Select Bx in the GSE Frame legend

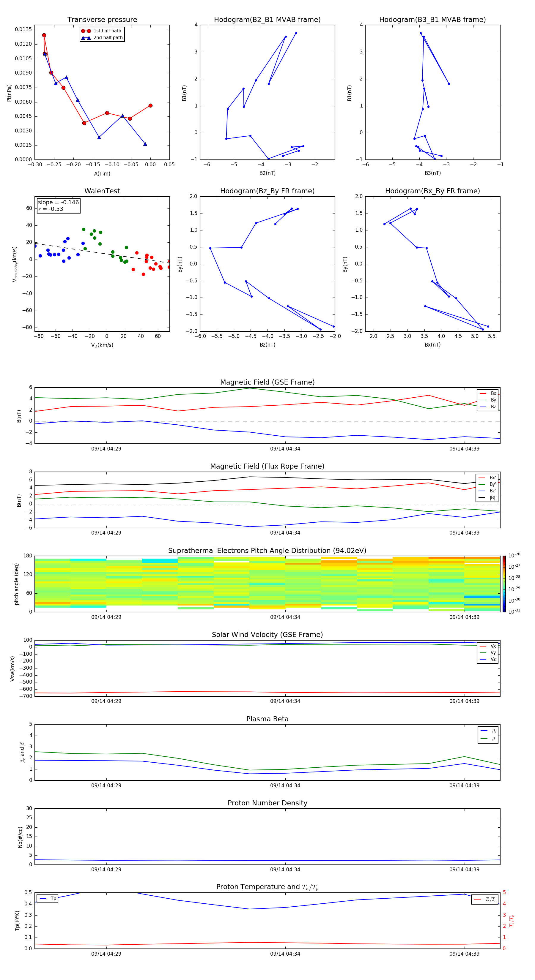tap(488, 393)
